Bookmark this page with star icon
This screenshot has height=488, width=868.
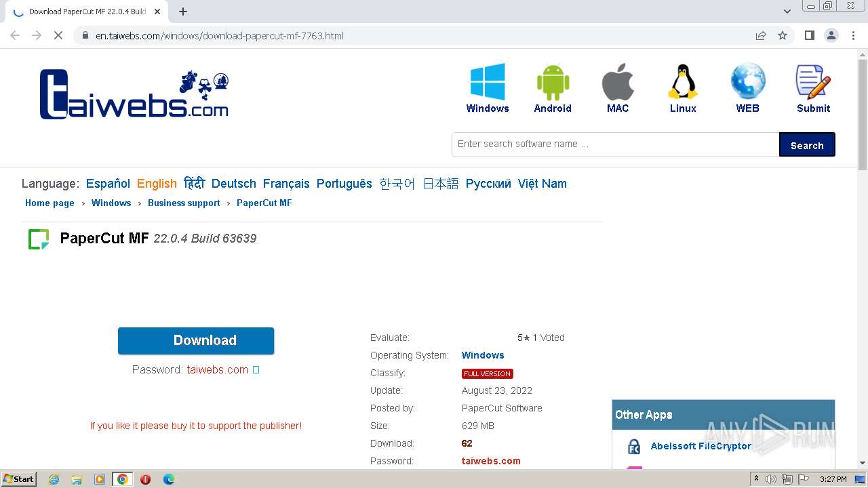(x=783, y=35)
